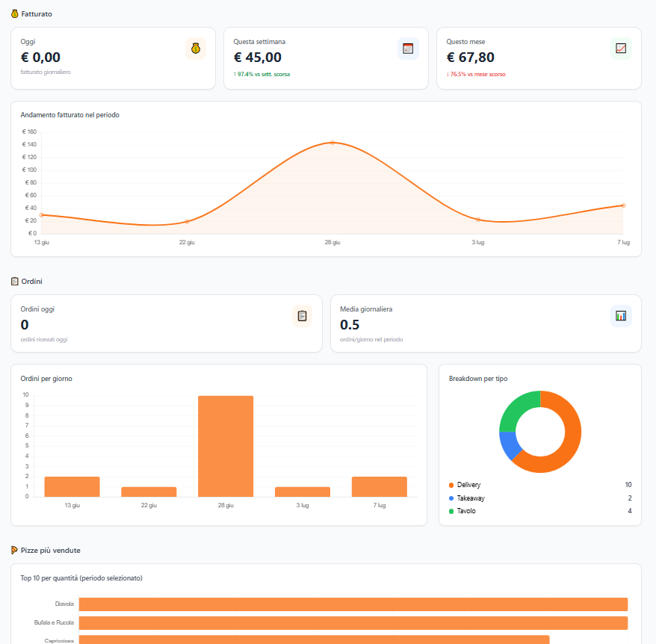Click the 22 giu bar in Ordini per giorno
The image size is (656, 644).
149,492
